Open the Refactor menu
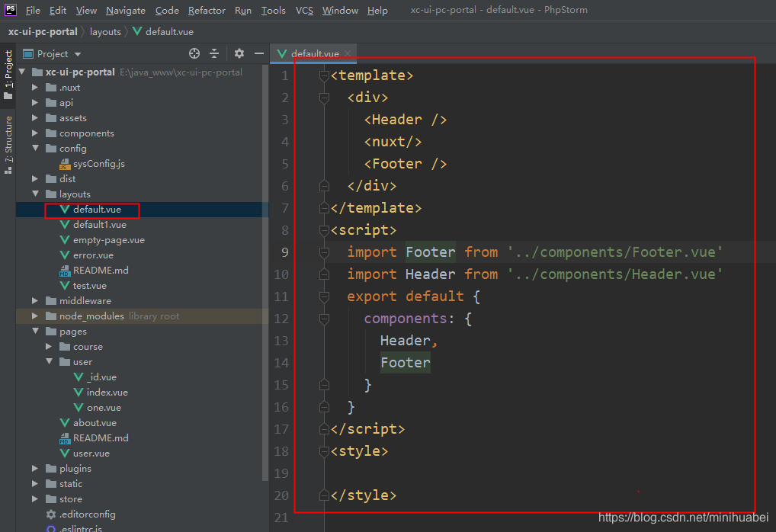The height and width of the screenshot is (532, 776). point(207,11)
